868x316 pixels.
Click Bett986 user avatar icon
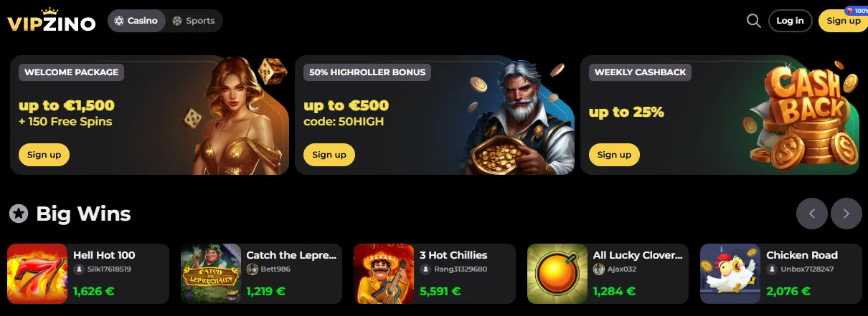tap(252, 269)
